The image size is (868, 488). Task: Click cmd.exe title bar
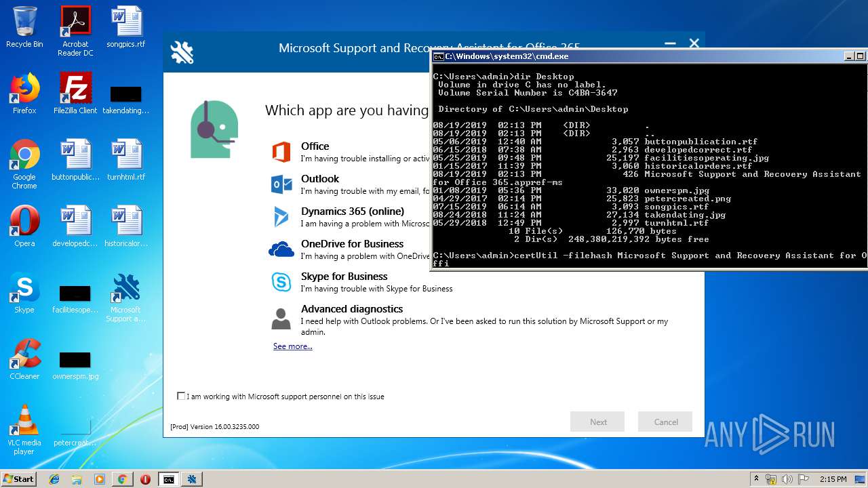coord(637,56)
